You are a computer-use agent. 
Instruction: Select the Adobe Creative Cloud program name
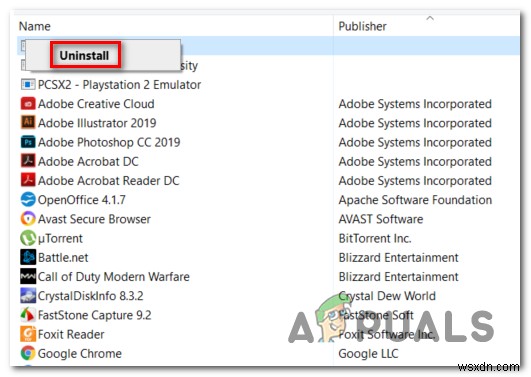pyautogui.click(x=96, y=104)
